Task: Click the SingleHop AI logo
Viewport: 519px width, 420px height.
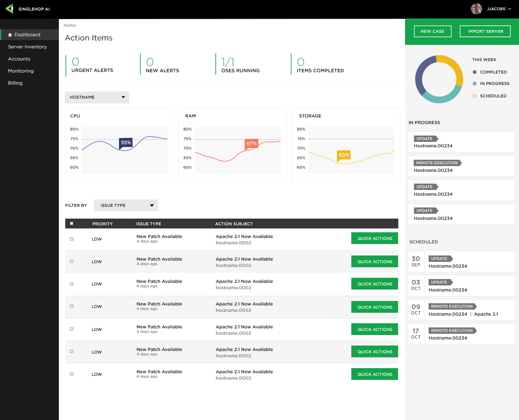Action: tap(29, 9)
